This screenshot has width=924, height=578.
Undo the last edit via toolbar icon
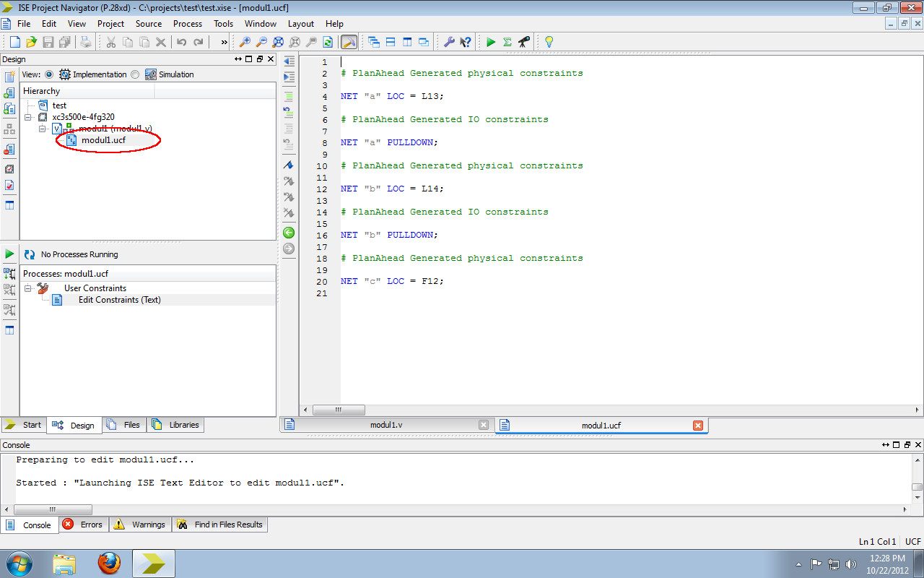tap(181, 41)
